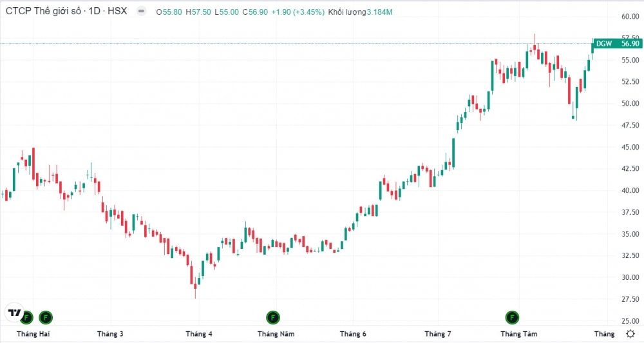Screen dimensions: 644x343
Task: Click the 27.50 price axis label
Action: click(630, 299)
